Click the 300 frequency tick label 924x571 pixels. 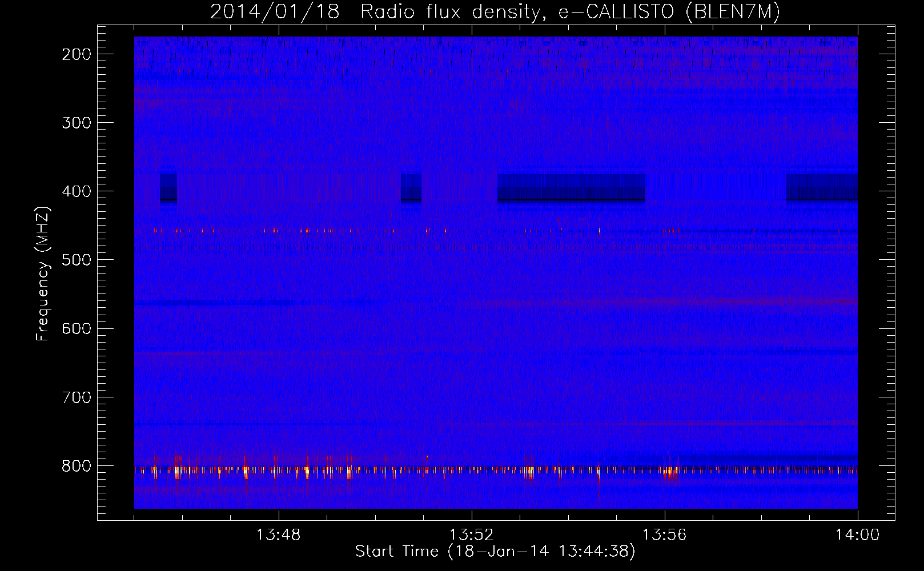76,123
